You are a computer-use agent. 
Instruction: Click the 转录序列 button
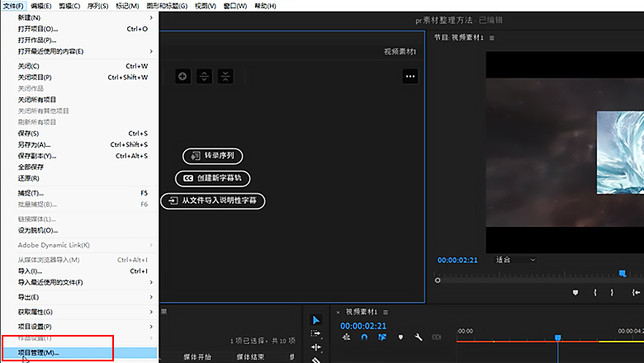coord(212,155)
